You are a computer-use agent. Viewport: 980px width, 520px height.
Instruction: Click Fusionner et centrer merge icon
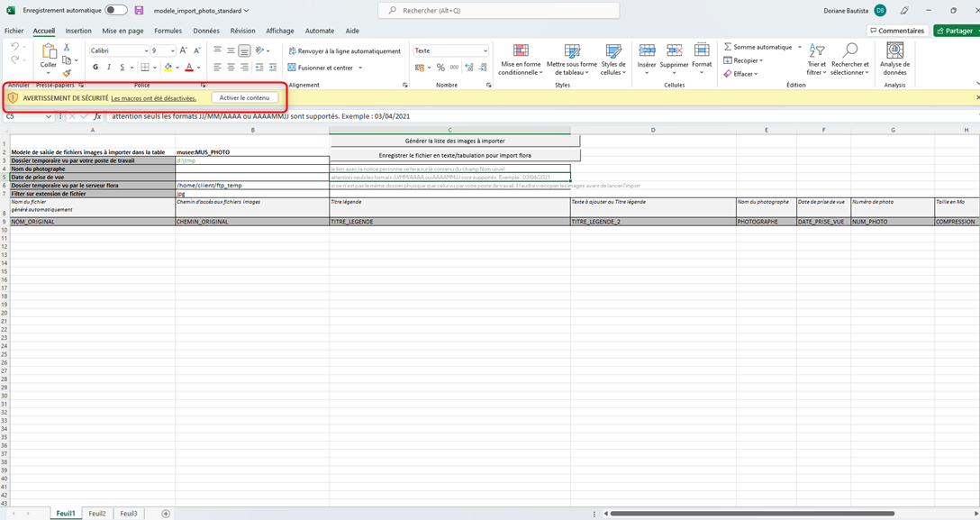(x=293, y=68)
